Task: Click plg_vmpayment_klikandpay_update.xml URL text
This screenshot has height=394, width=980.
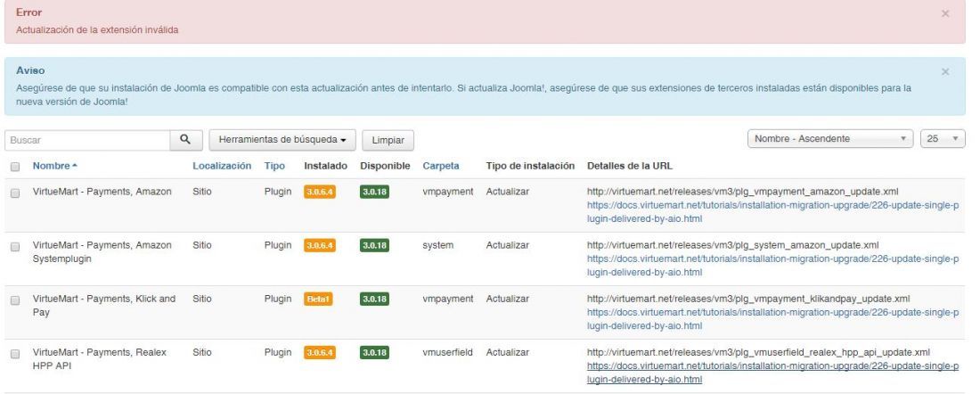Action: click(748, 299)
